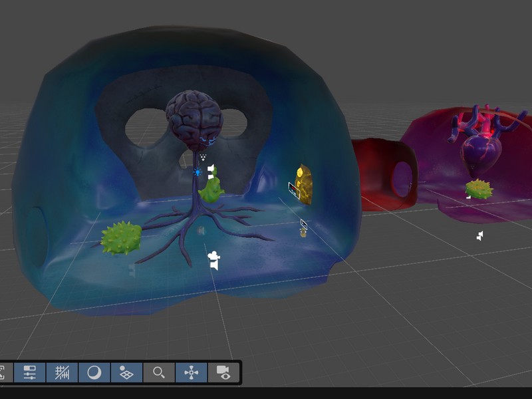Select the small framed gizmo on the floor edge

tap(304, 224)
